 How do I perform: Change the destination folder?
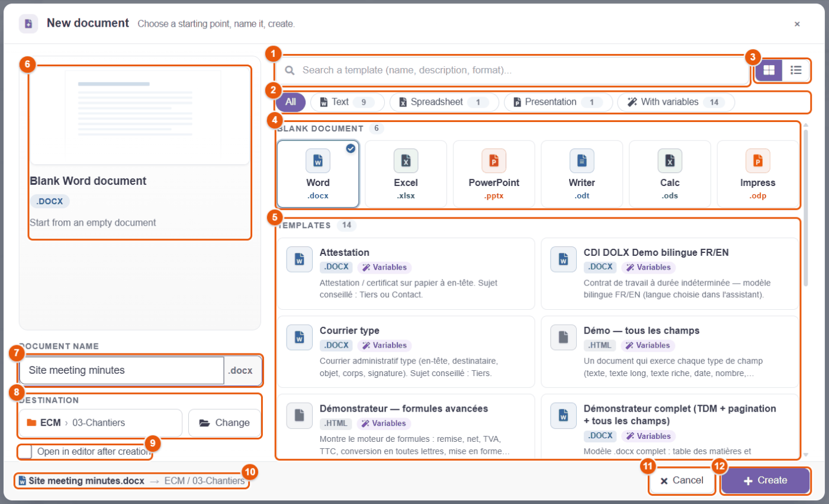(x=224, y=423)
